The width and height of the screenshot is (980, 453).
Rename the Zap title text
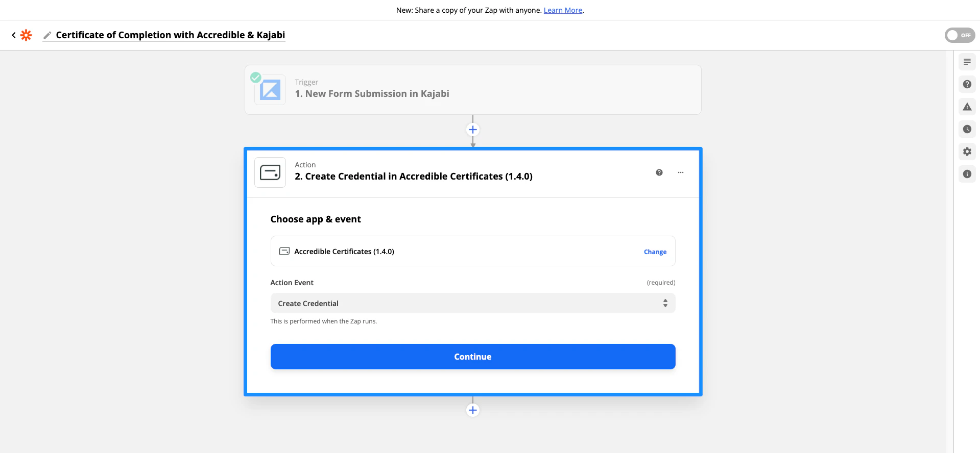pos(171,35)
